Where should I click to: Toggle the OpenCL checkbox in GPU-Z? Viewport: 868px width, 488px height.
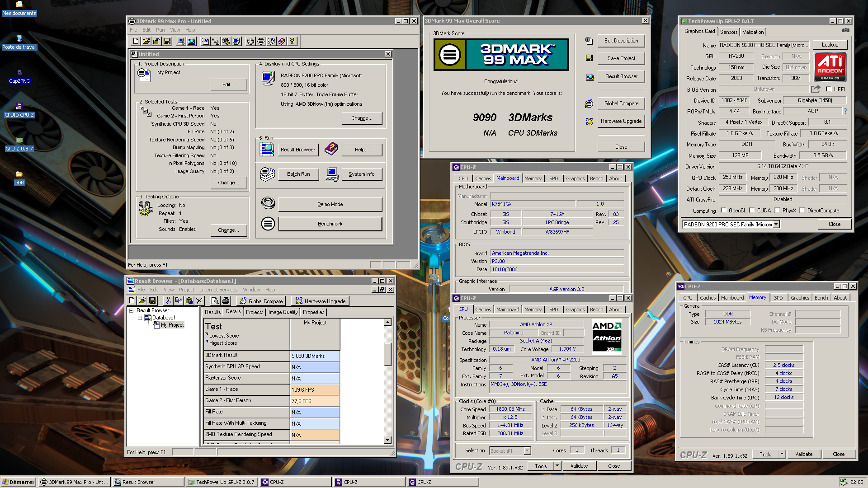(723, 211)
